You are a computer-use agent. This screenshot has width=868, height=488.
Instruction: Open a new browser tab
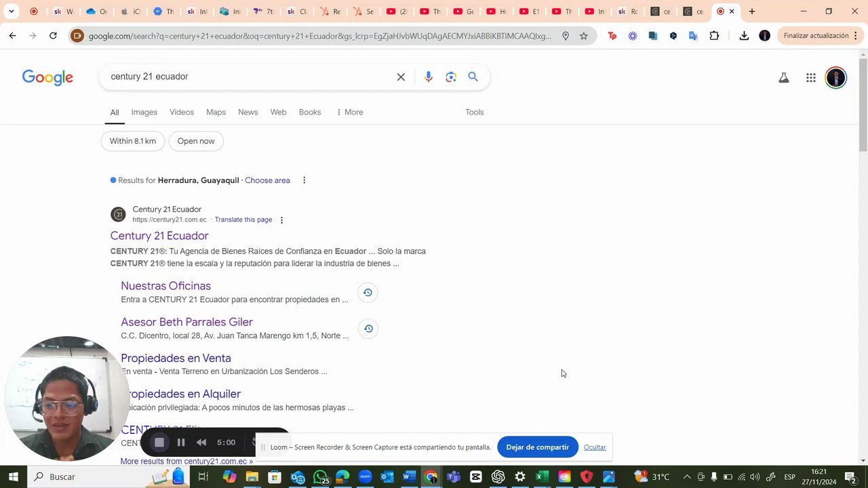(x=751, y=12)
